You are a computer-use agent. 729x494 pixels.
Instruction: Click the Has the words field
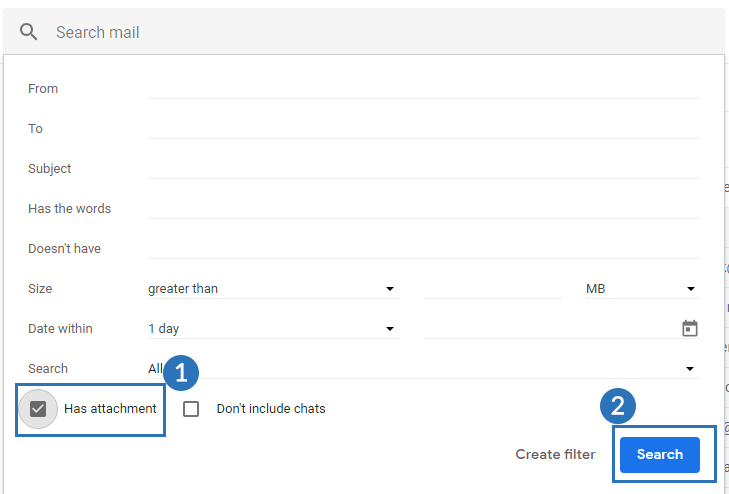(423, 208)
